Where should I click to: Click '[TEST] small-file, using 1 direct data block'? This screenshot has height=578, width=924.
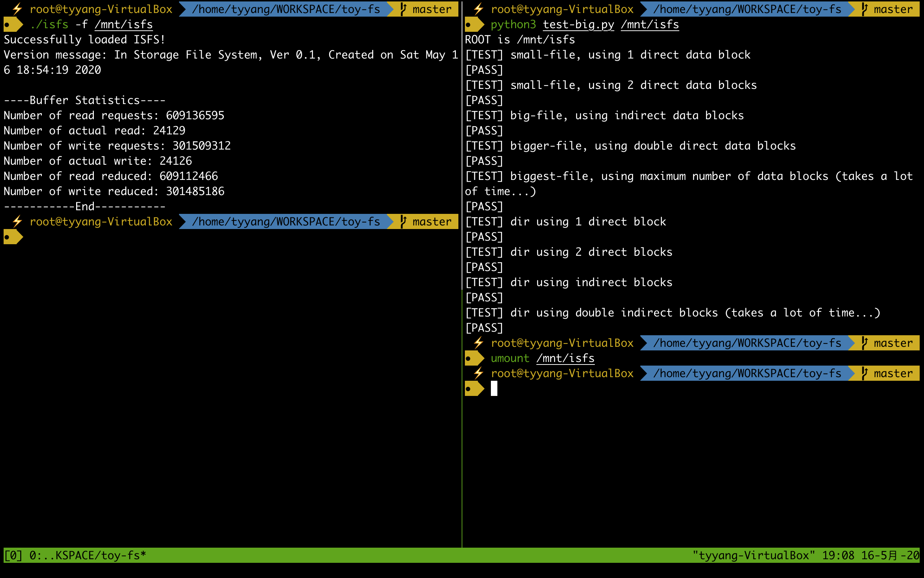[607, 55]
